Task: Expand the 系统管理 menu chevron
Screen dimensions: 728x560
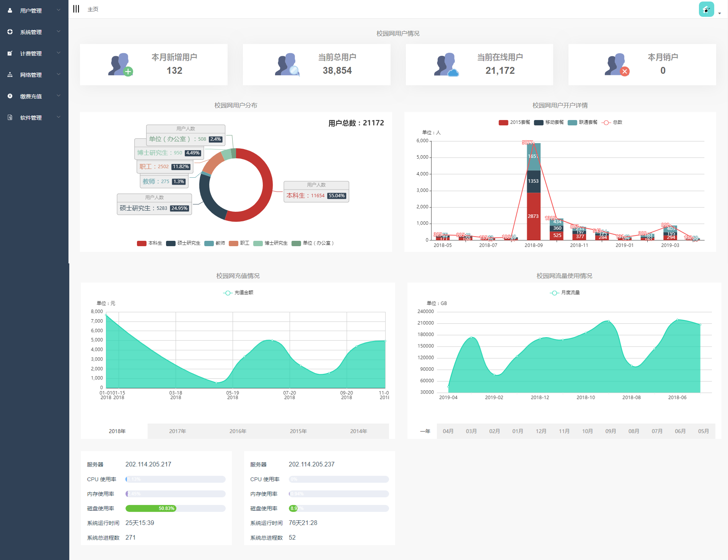Action: (59, 32)
